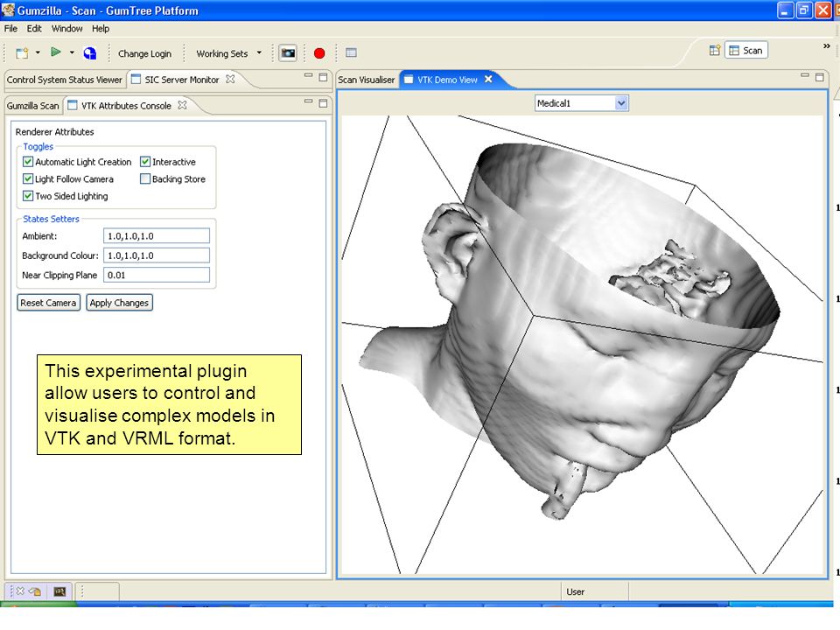Switch to Control System Status Viewer tab
This screenshot has width=840, height=630.
click(64, 80)
